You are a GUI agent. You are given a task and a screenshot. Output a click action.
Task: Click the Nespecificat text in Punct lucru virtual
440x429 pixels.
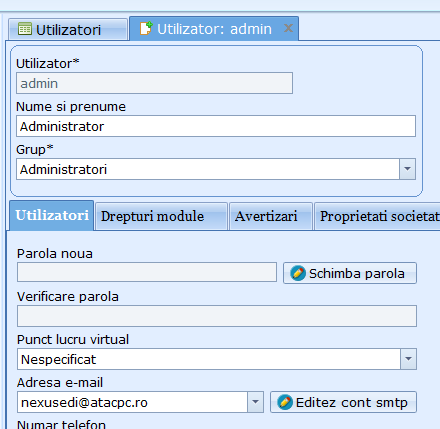(x=58, y=359)
